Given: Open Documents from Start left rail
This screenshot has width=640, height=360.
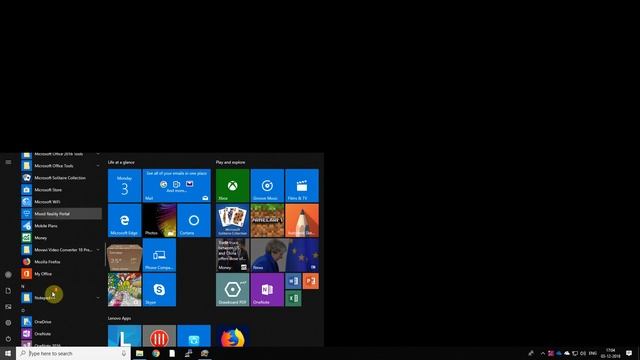Looking at the screenshot, I should click(8, 291).
